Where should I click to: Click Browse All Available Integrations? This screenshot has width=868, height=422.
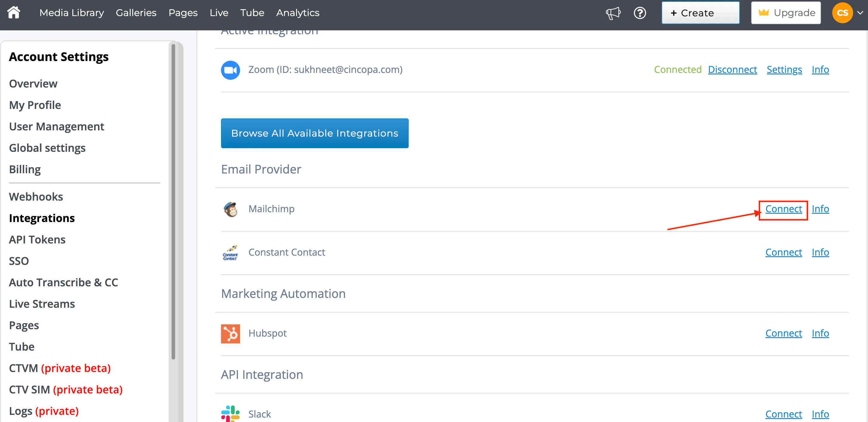[x=315, y=133]
